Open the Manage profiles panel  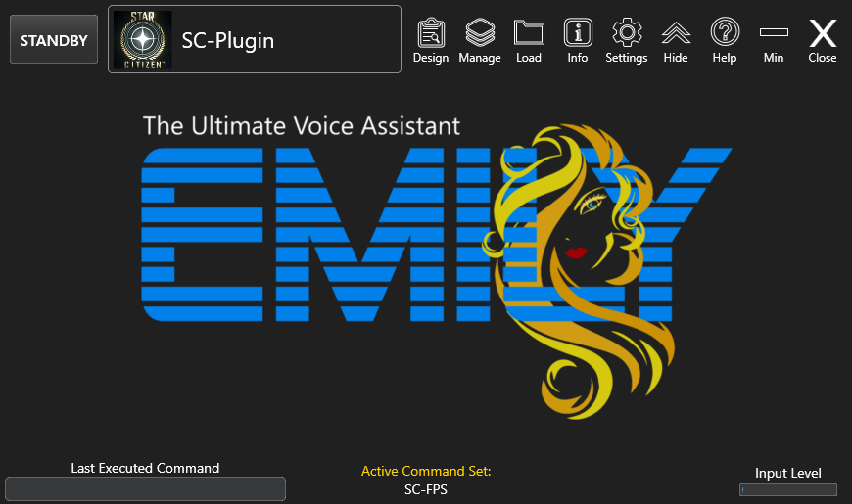tap(480, 41)
